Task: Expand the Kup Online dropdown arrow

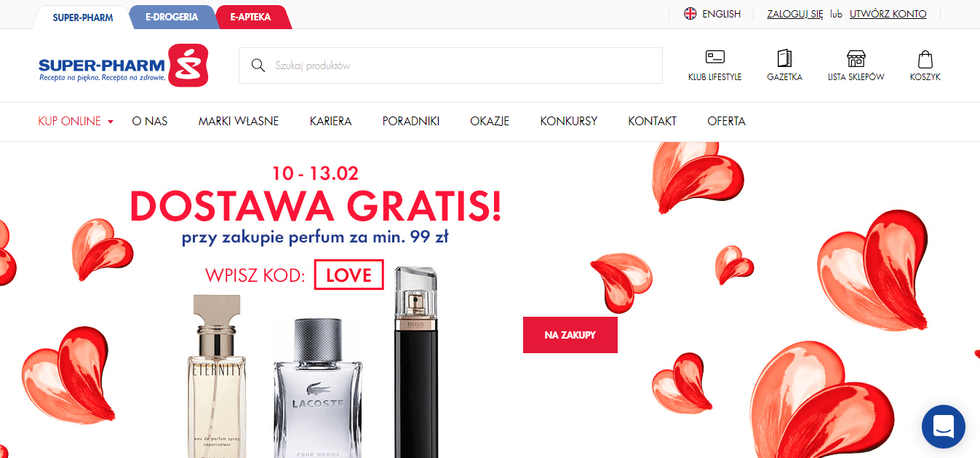Action: point(111,122)
